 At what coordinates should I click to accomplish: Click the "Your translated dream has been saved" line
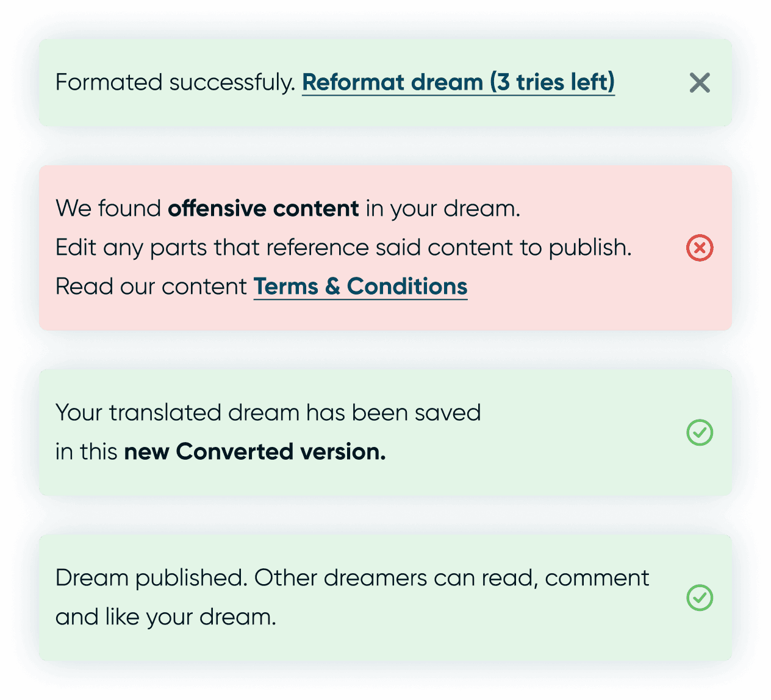pyautogui.click(x=268, y=413)
